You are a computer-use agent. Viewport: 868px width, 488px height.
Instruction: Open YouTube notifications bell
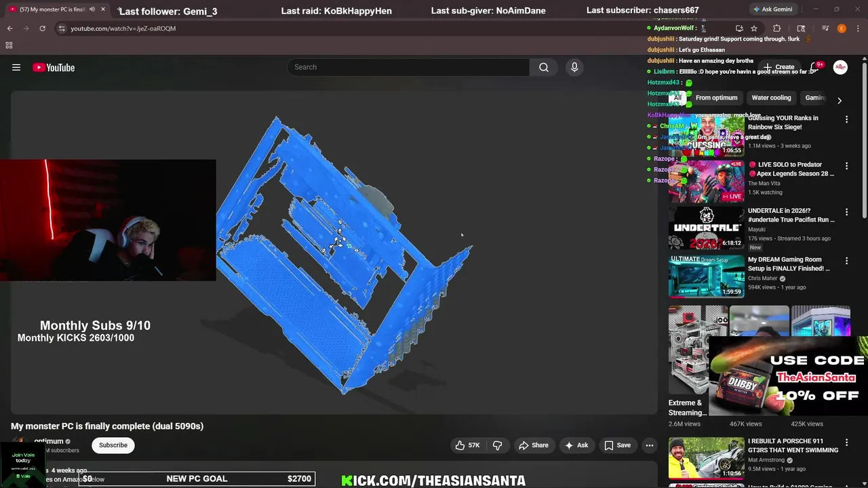814,67
